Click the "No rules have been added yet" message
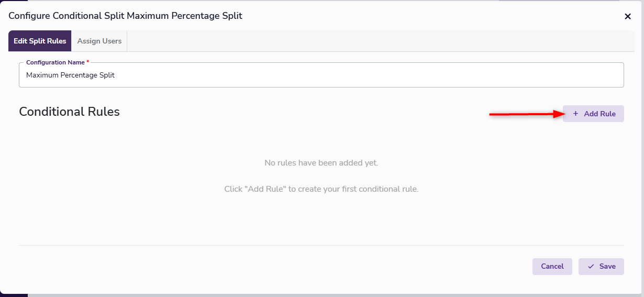 (x=321, y=163)
